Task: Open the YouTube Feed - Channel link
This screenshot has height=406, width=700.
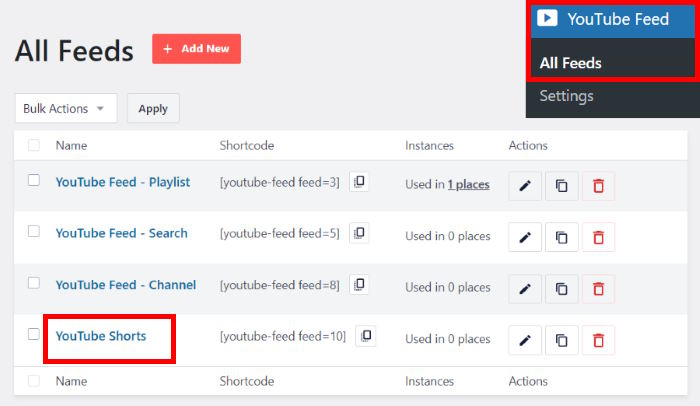Action: (x=126, y=285)
